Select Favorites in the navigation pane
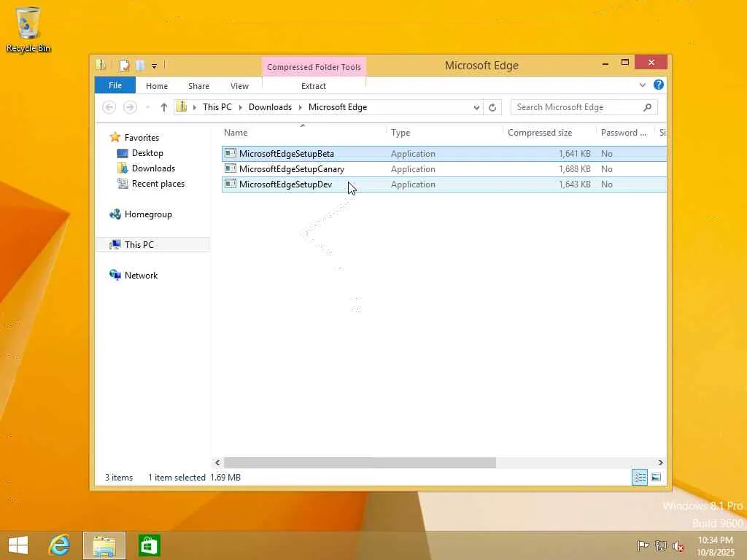The image size is (747, 560). (142, 138)
